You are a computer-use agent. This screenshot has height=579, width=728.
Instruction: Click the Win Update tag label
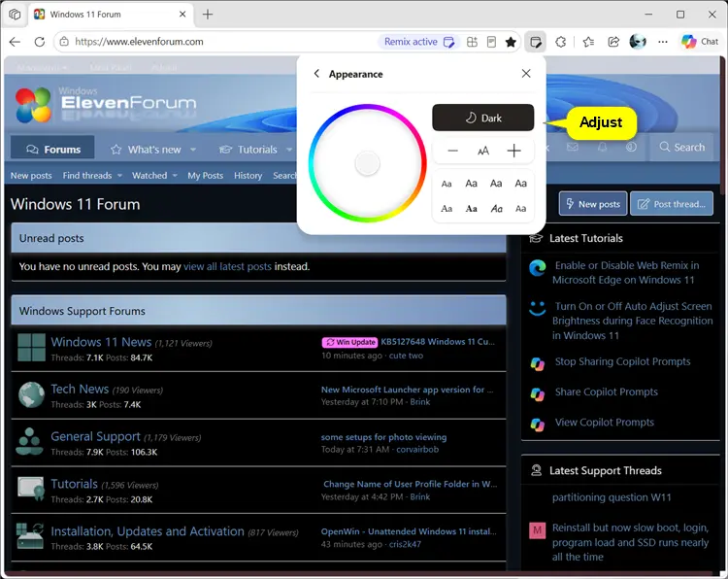click(x=349, y=342)
